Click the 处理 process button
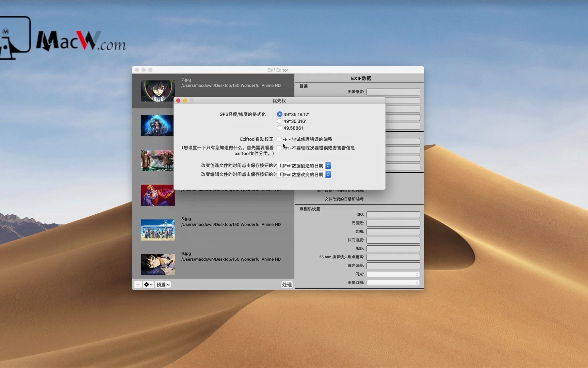Image resolution: width=588 pixels, height=368 pixels. 287,285
